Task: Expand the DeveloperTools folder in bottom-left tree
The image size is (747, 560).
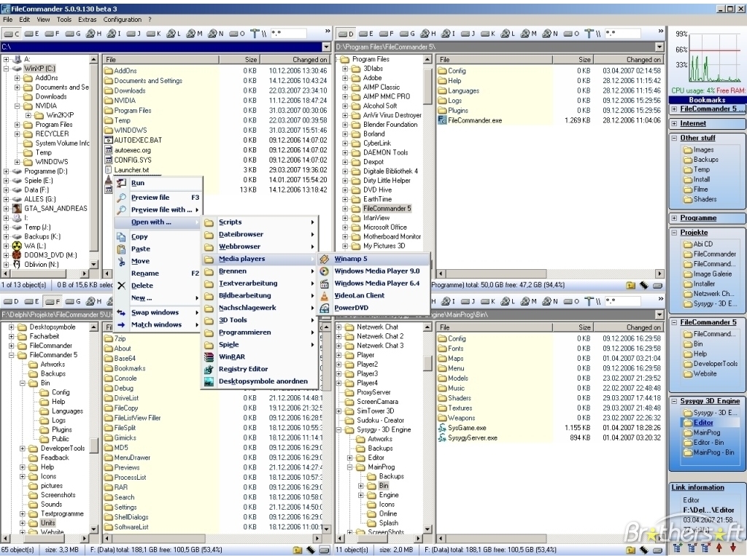Action: pyautogui.click(x=23, y=448)
